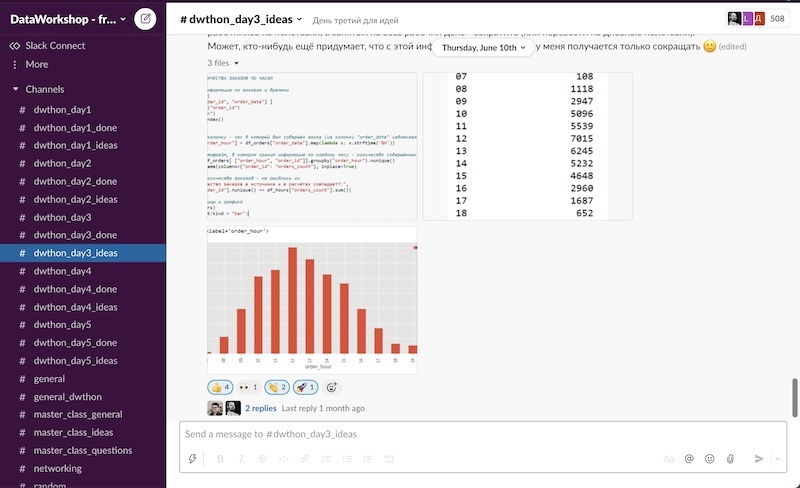
Task: Open shortcuts lightning bolt menu
Action: [x=193, y=459]
